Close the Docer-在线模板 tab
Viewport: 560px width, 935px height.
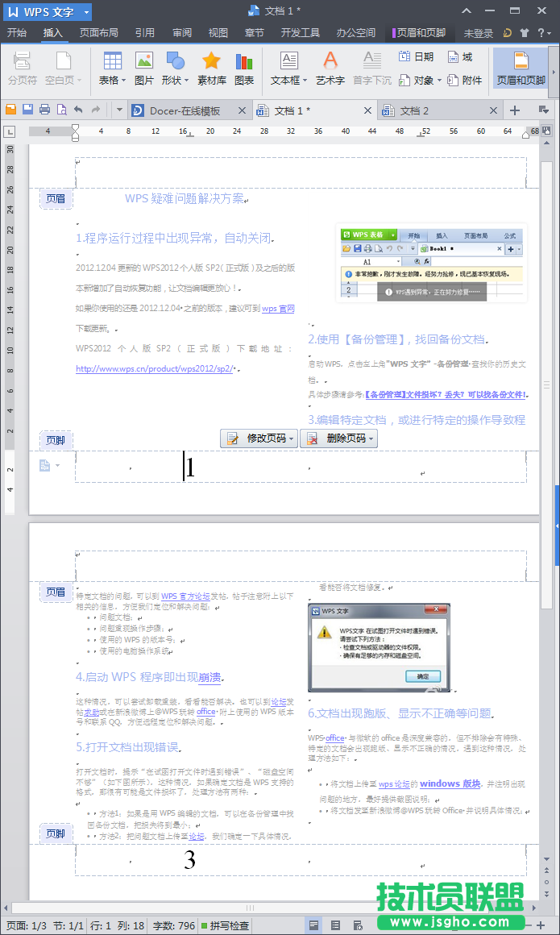coord(242,111)
